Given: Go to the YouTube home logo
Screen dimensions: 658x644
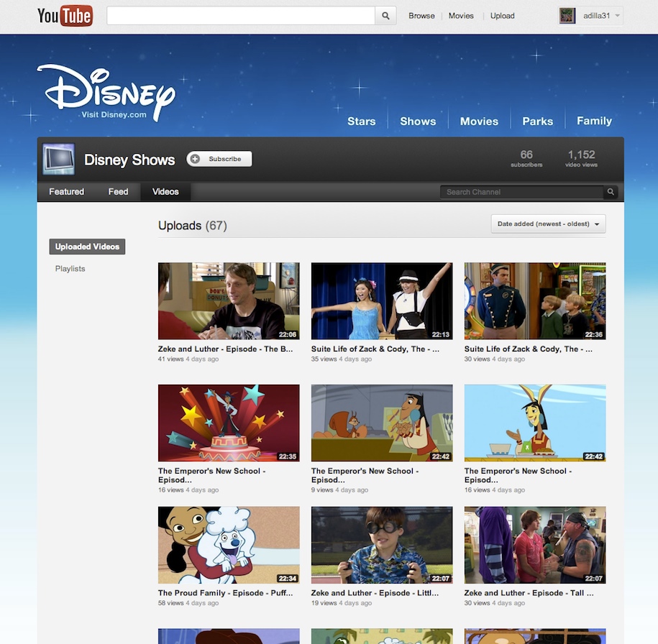Looking at the screenshot, I should point(65,16).
